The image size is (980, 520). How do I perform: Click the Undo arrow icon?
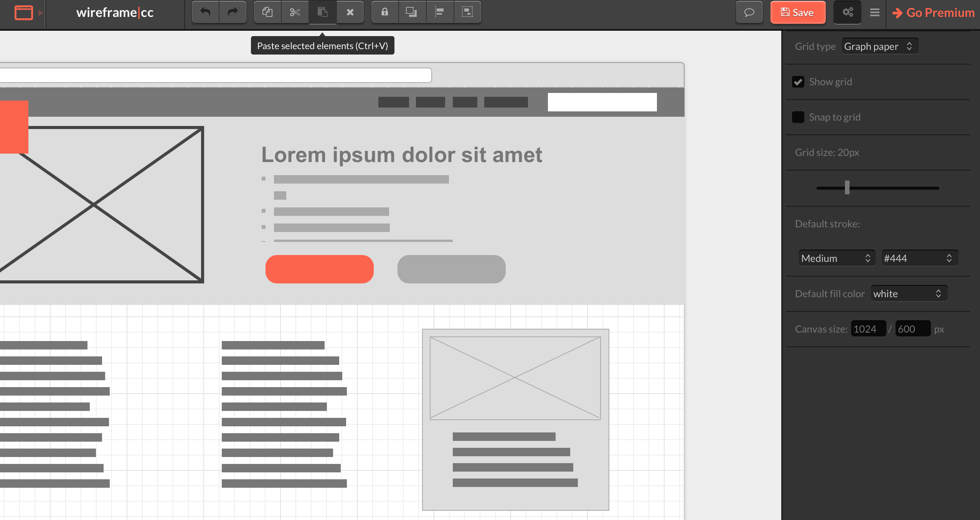[205, 12]
